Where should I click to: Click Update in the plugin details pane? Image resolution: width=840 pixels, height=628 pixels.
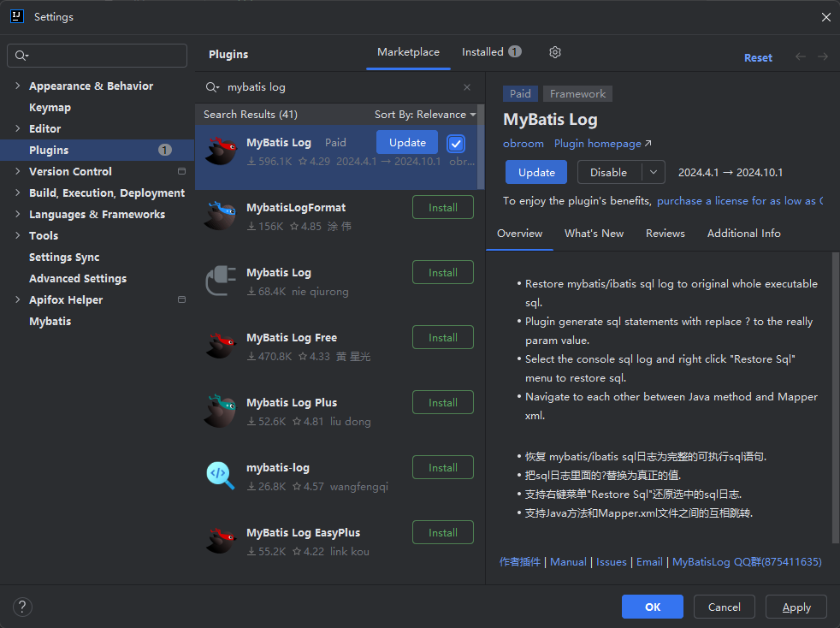(x=536, y=173)
